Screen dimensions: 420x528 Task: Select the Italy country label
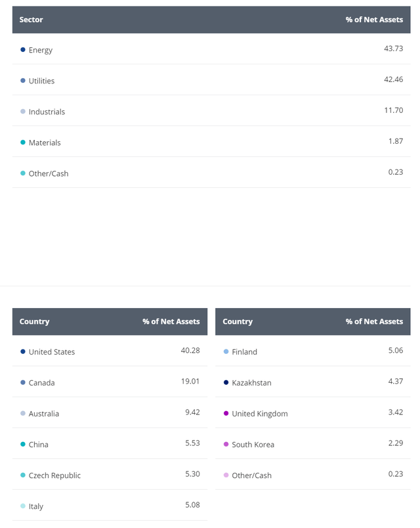click(x=36, y=506)
